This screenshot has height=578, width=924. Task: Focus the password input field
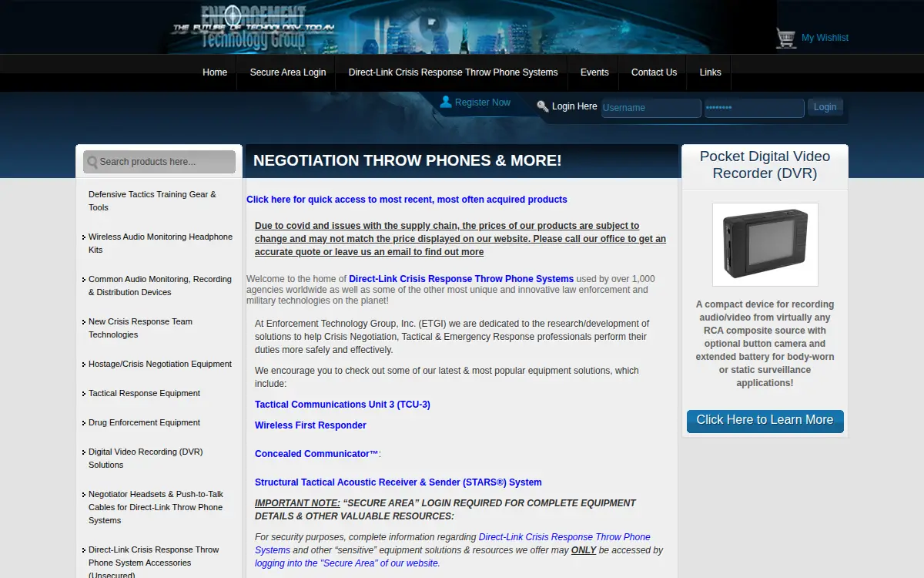755,108
